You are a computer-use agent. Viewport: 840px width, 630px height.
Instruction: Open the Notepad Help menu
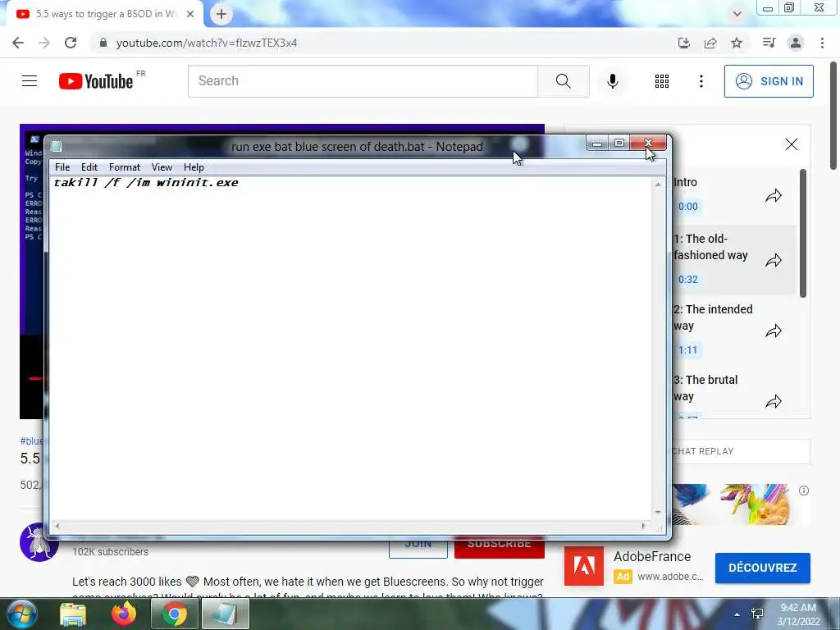[x=194, y=167]
